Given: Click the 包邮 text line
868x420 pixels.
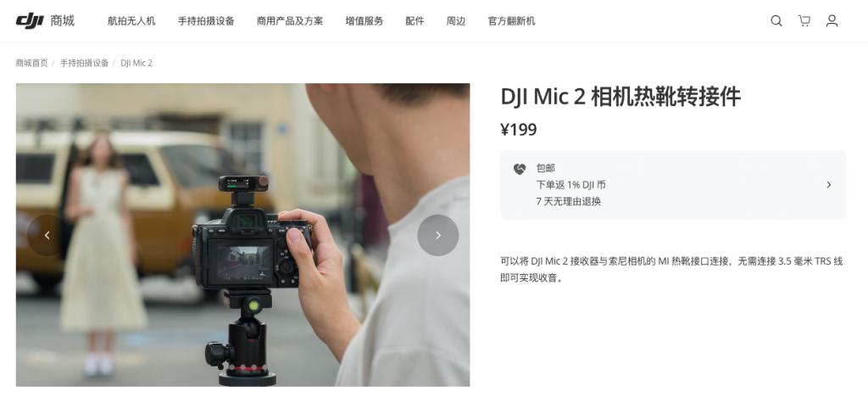Looking at the screenshot, I should (545, 168).
